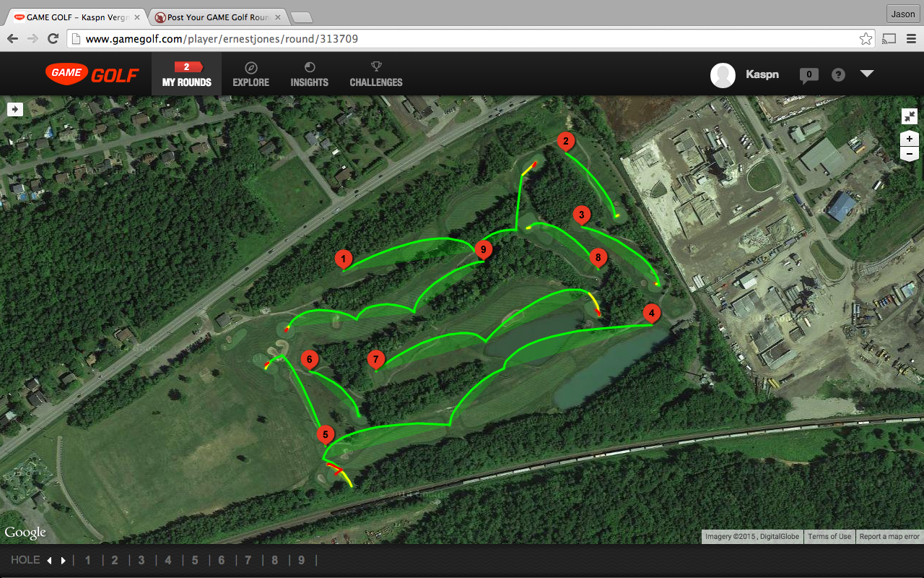Go to next hole arrow
Screen dimensions: 924x578
click(63, 561)
